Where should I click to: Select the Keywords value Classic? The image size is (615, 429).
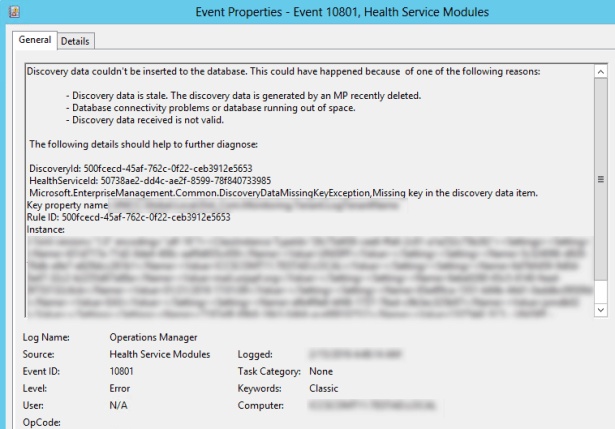tap(324, 386)
